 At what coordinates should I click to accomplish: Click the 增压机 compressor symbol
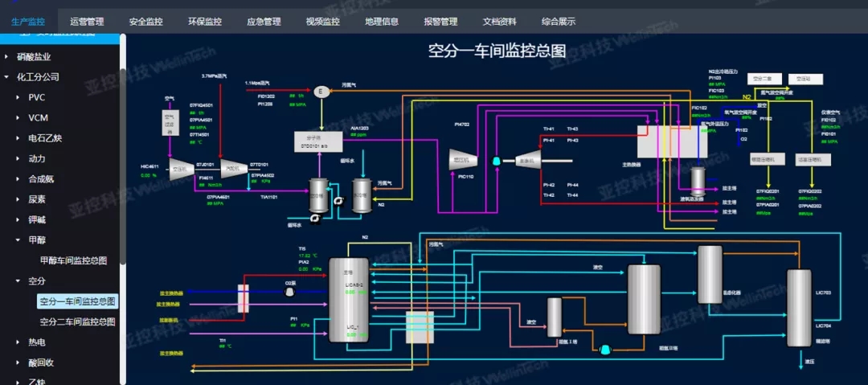coord(463,161)
